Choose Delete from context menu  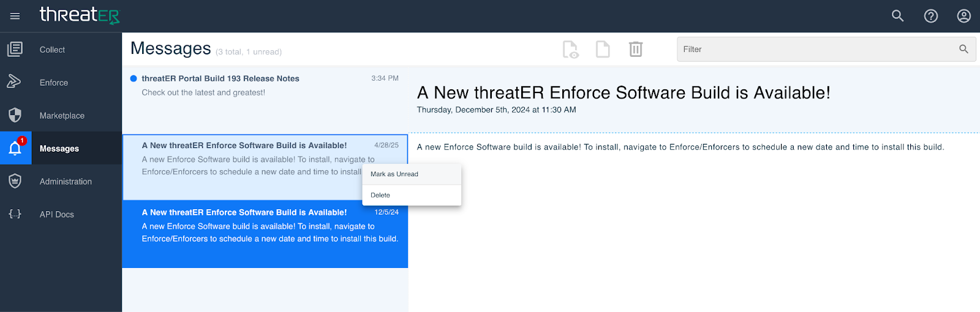point(412,195)
